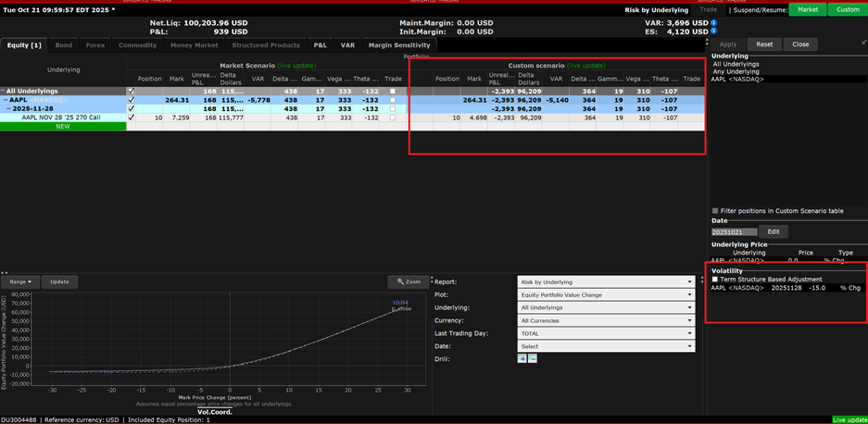Open the Report dropdown

(x=606, y=281)
